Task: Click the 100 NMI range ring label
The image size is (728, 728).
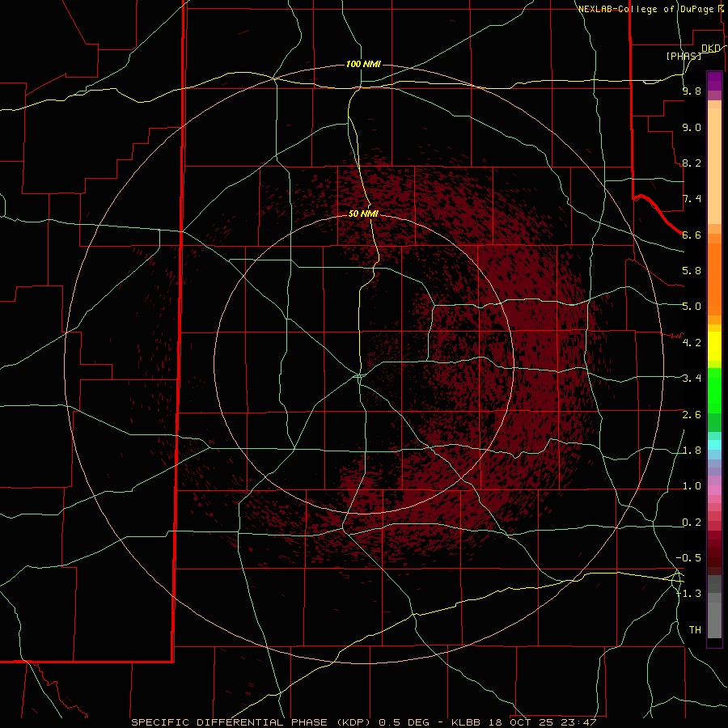Action: tap(363, 64)
